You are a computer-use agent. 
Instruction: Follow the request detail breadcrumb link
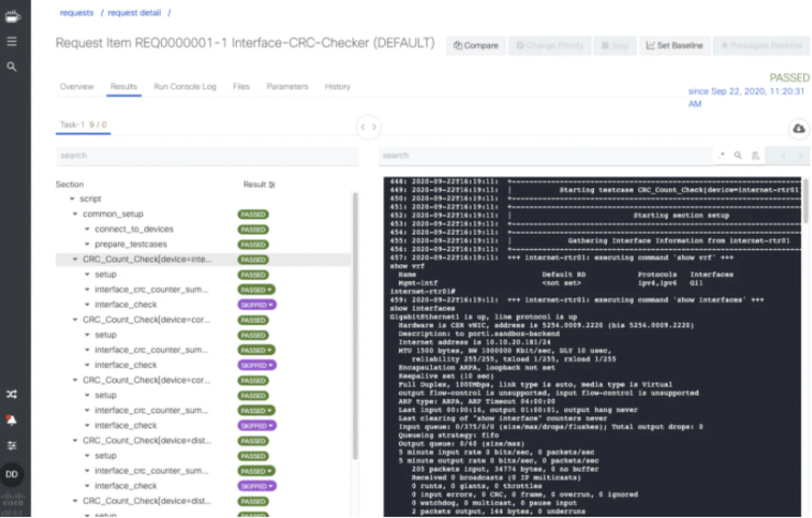(x=134, y=13)
